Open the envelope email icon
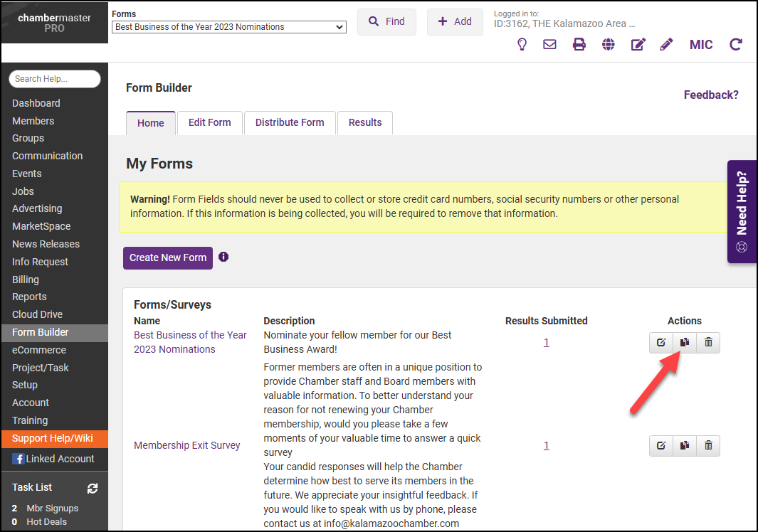The height and width of the screenshot is (532, 758). (549, 45)
